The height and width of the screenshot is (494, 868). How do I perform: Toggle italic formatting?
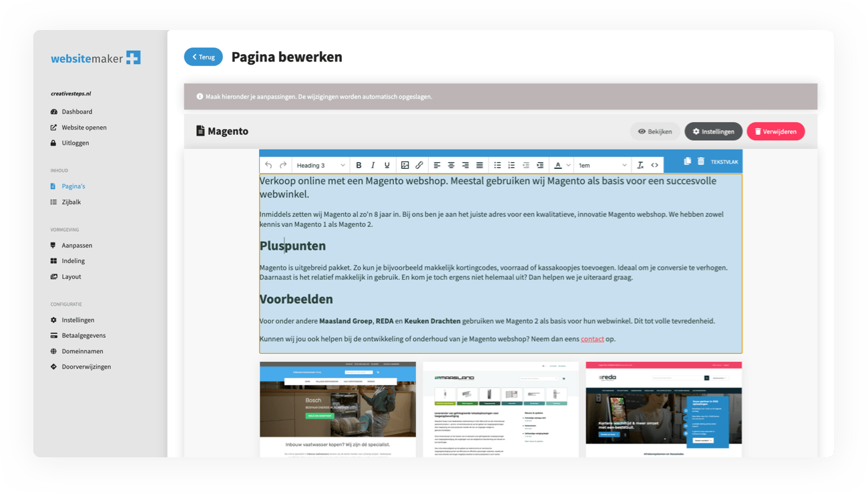(x=373, y=165)
